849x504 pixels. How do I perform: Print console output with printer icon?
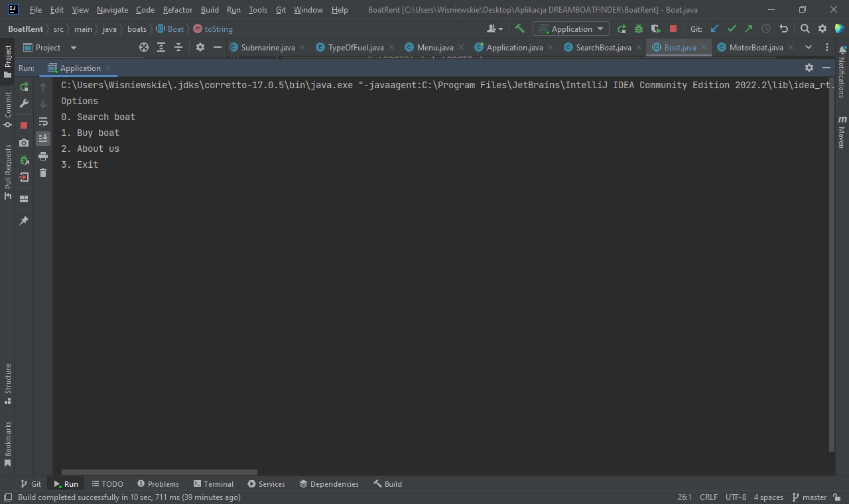43,156
